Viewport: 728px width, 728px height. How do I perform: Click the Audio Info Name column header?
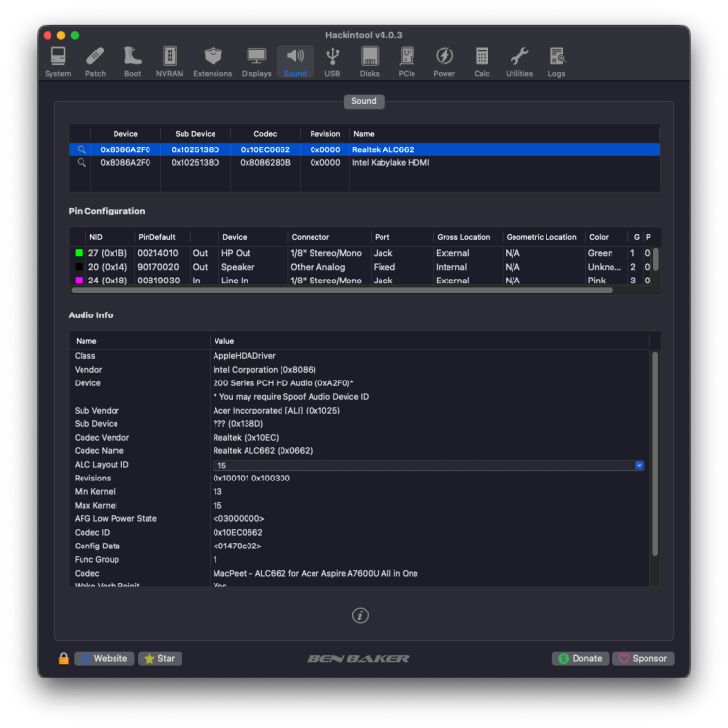point(85,341)
